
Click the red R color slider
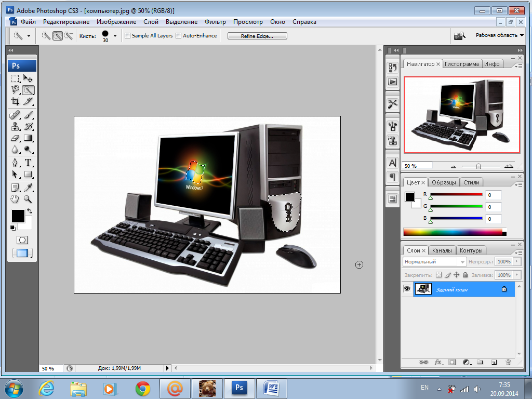[456, 194]
